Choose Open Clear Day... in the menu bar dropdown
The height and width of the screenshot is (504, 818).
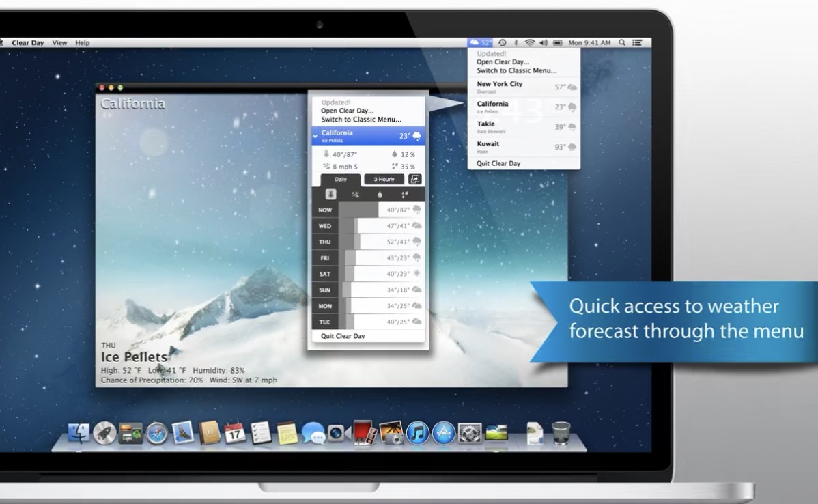pyautogui.click(x=503, y=61)
